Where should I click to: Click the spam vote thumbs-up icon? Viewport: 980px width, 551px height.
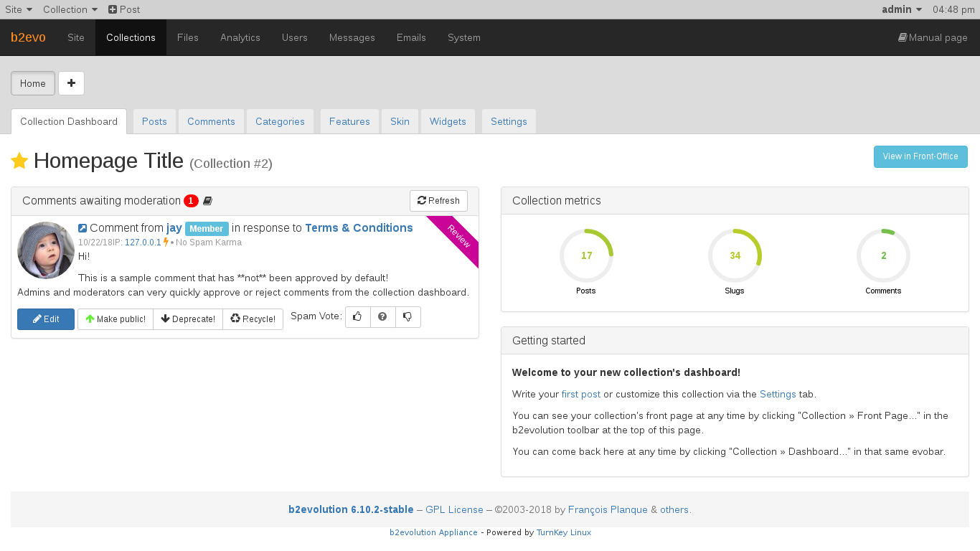click(x=357, y=317)
